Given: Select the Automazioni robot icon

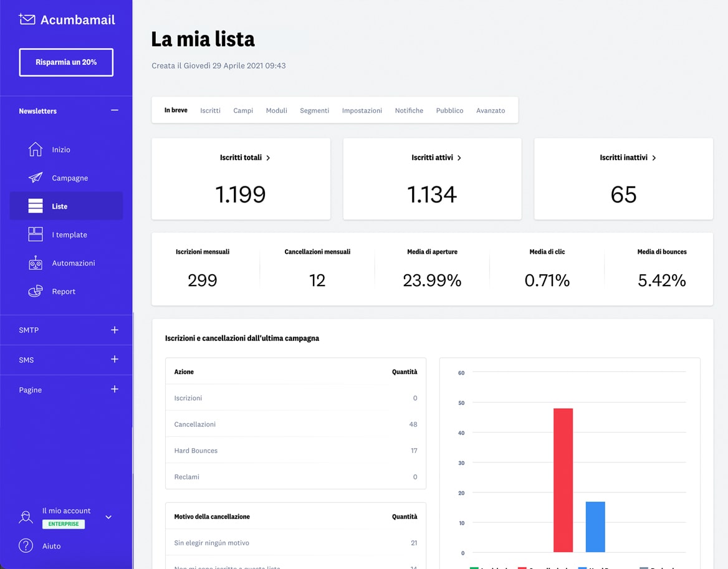Looking at the screenshot, I should pos(34,262).
